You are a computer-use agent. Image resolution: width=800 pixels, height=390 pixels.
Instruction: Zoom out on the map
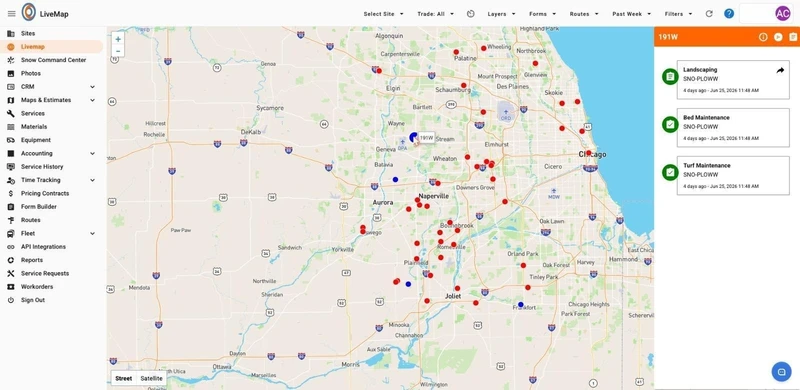pyautogui.click(x=118, y=51)
